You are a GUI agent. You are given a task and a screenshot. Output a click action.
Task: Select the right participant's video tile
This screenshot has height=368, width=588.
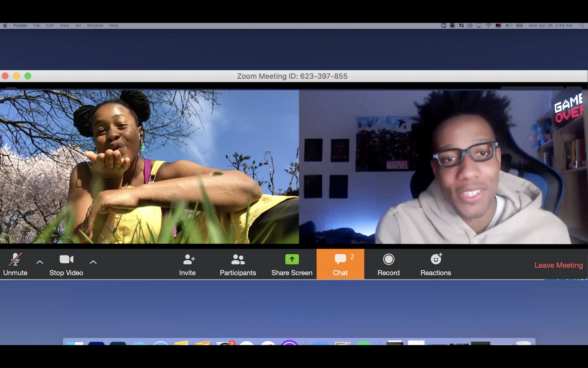click(443, 167)
